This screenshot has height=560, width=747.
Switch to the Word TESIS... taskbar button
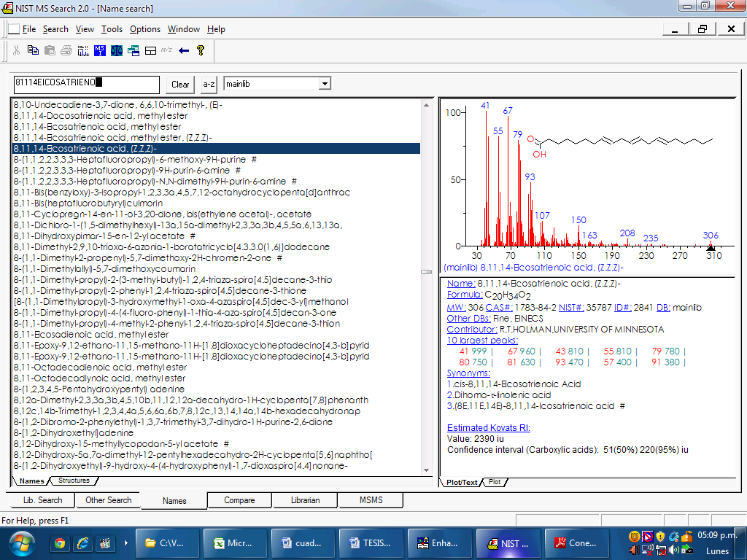pos(371,542)
